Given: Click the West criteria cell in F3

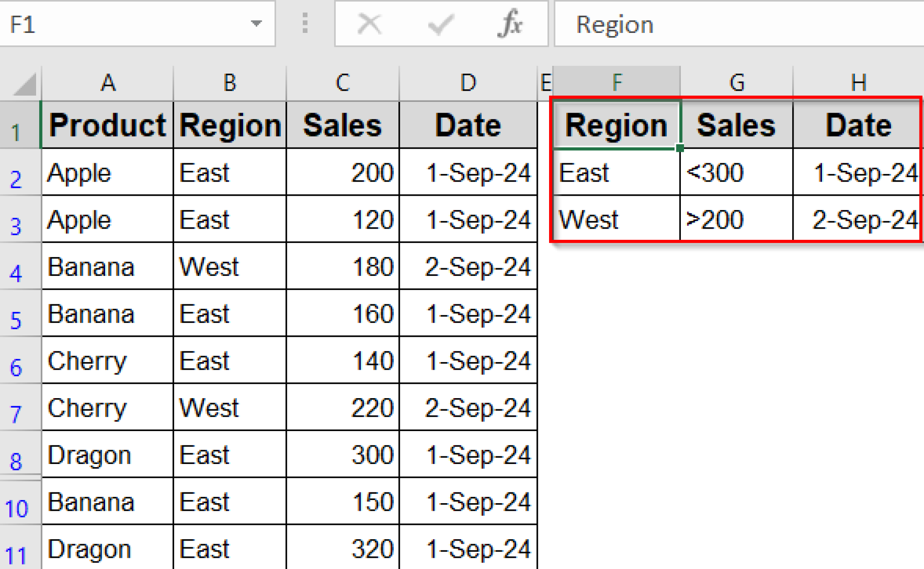Looking at the screenshot, I should [616, 220].
